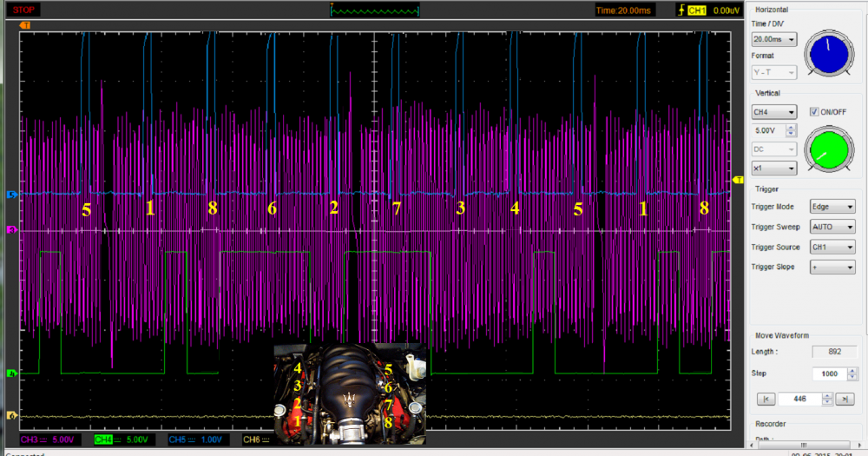Click the jump-to-start waveform button

766,399
